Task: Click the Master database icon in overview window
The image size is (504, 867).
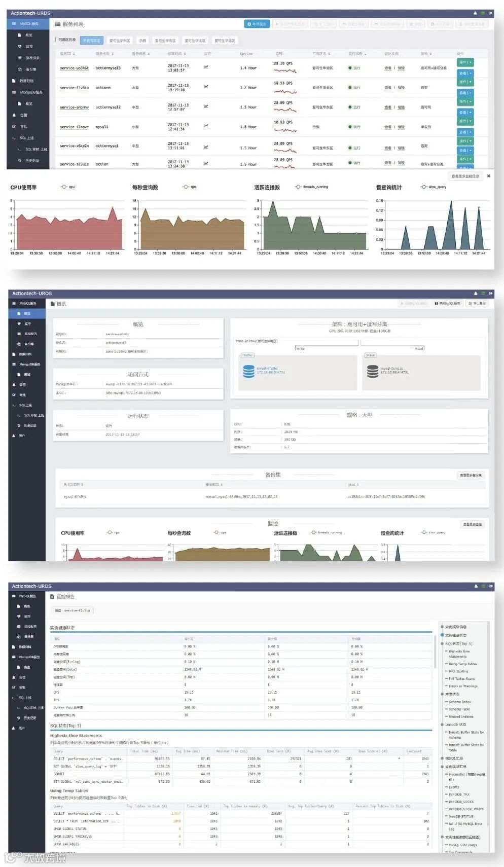Action: 248,372
